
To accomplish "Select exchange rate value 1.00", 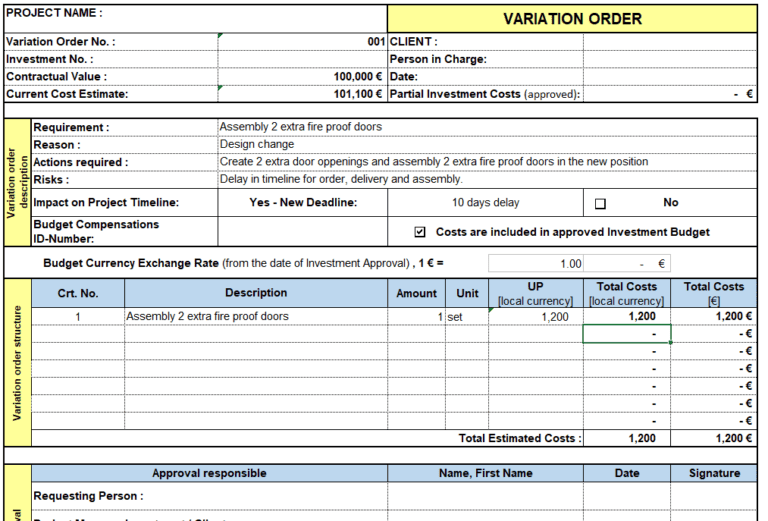I will (536, 264).
